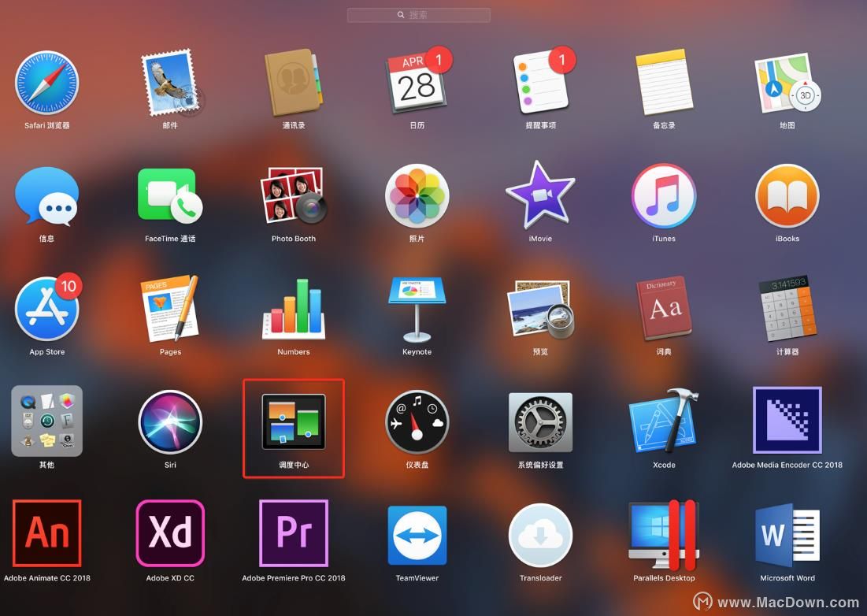867x616 pixels.
Task: Open Photo Booth app
Action: 294,195
